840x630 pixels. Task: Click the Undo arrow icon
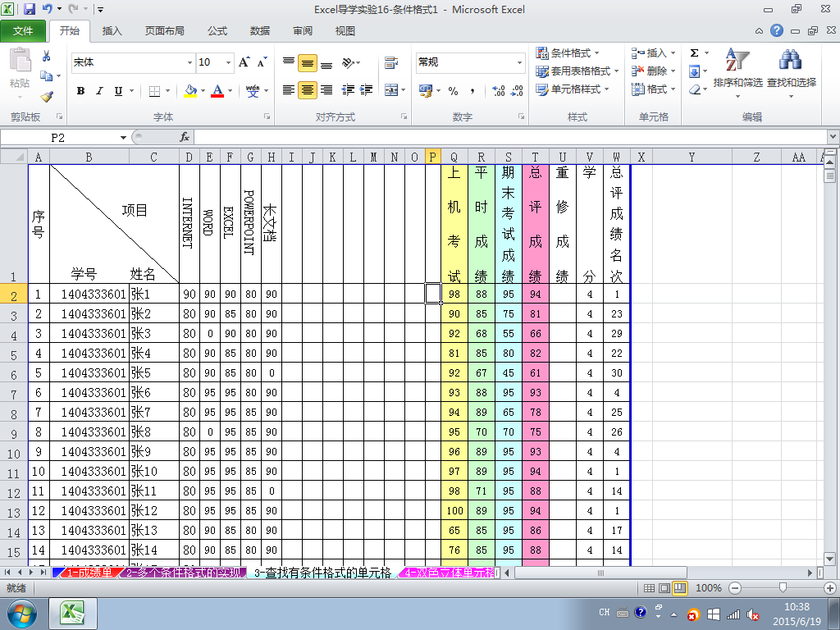tap(47, 9)
